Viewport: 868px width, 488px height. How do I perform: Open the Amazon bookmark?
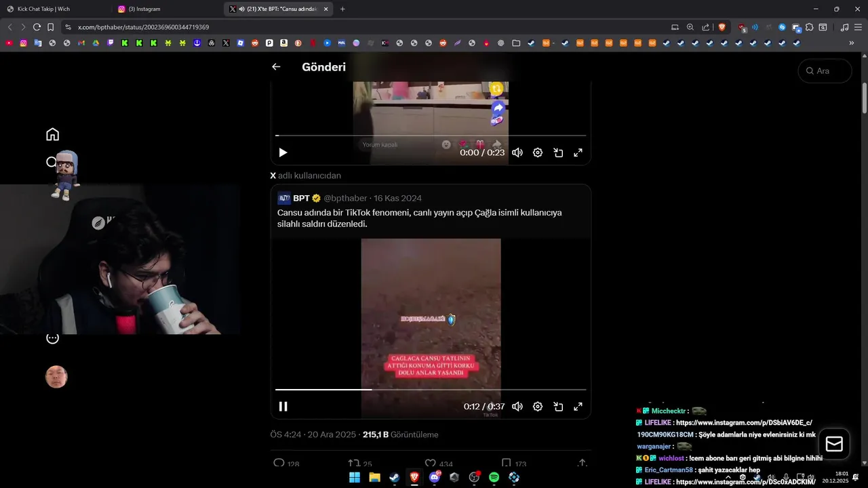[283, 43]
